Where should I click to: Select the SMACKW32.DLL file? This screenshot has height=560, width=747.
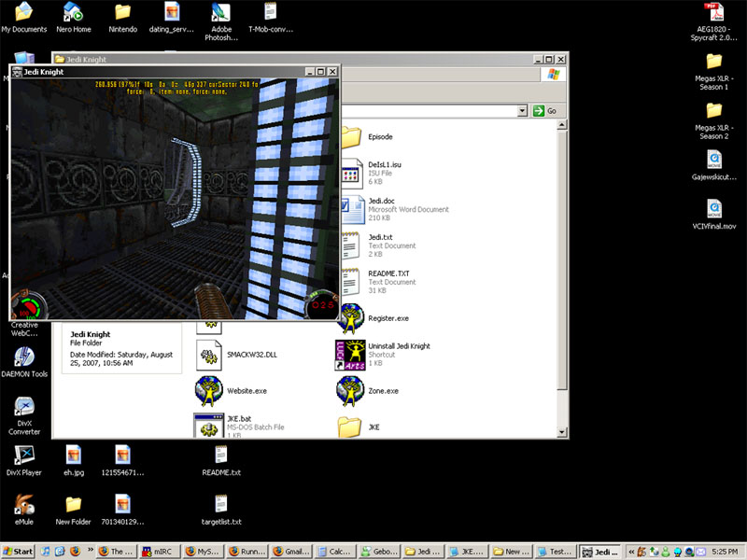(237, 355)
